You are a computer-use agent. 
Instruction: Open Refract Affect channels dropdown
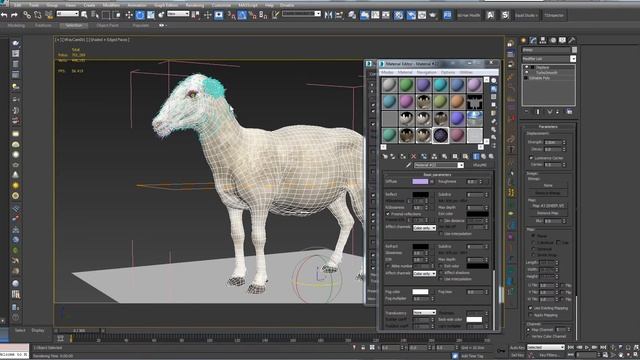[424, 273]
